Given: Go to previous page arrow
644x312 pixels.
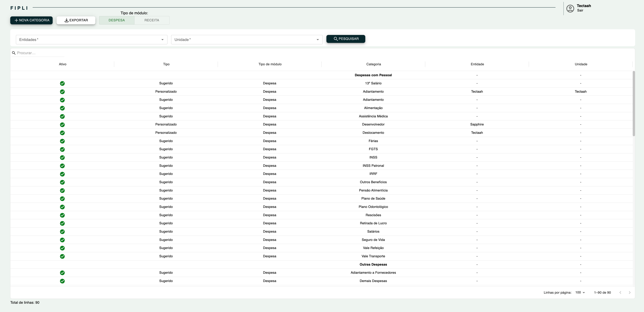Looking at the screenshot, I should tap(620, 293).
